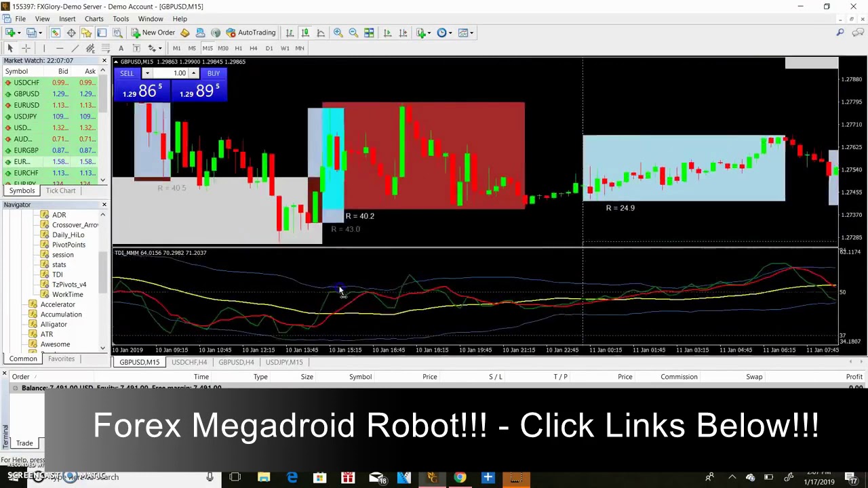Image resolution: width=868 pixels, height=488 pixels.
Task: Decrease one-click trade volume arrow
Action: pyautogui.click(x=146, y=73)
